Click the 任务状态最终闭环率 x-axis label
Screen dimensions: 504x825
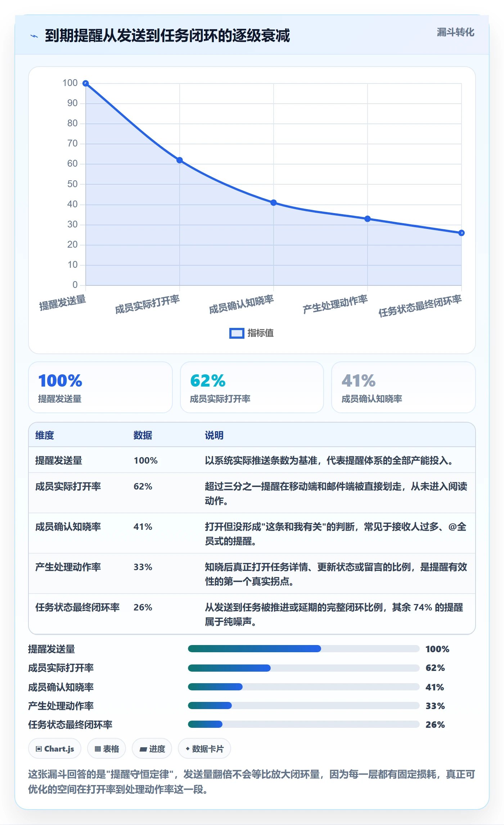click(x=420, y=306)
